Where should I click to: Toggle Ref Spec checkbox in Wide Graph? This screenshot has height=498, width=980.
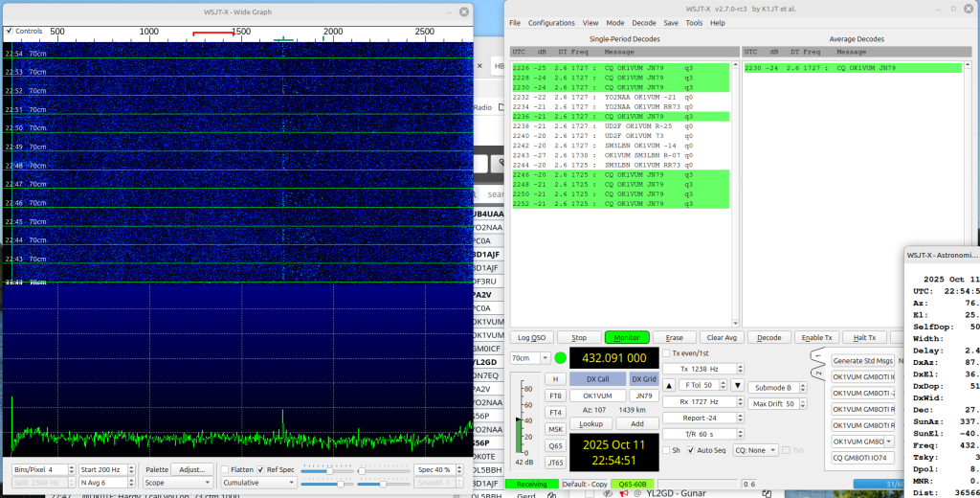point(260,469)
